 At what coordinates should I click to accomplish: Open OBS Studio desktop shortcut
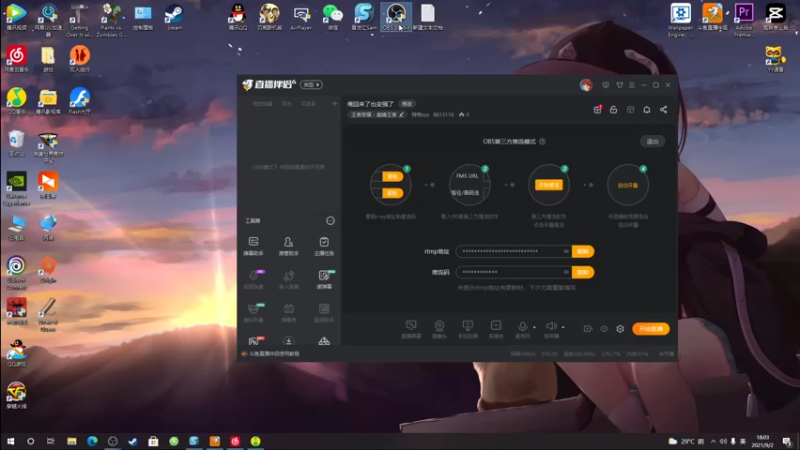point(396,17)
